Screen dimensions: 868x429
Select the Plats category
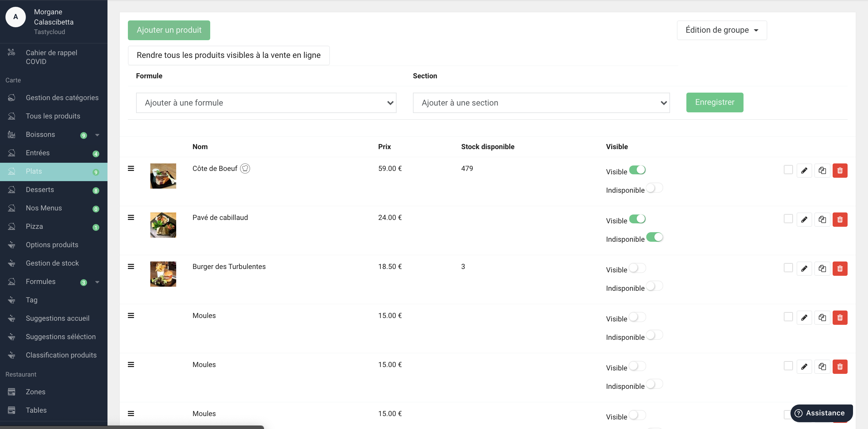pyautogui.click(x=54, y=171)
